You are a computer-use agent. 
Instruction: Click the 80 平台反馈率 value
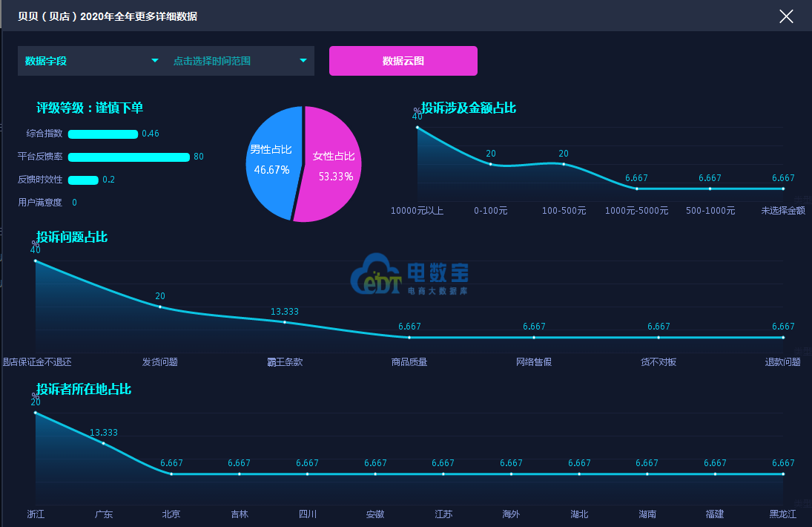pos(199,157)
